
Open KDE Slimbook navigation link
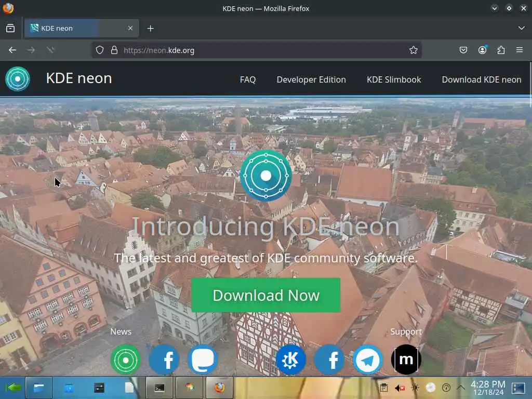point(394,79)
